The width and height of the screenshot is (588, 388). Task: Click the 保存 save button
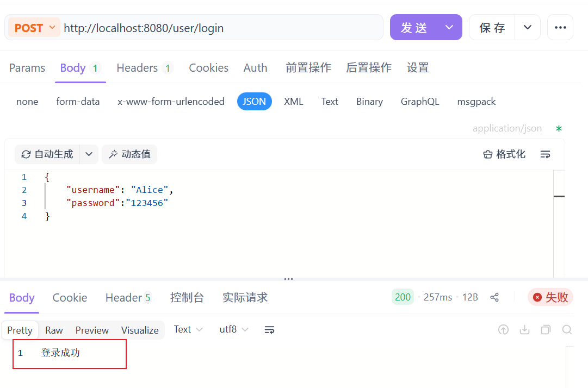pos(492,27)
